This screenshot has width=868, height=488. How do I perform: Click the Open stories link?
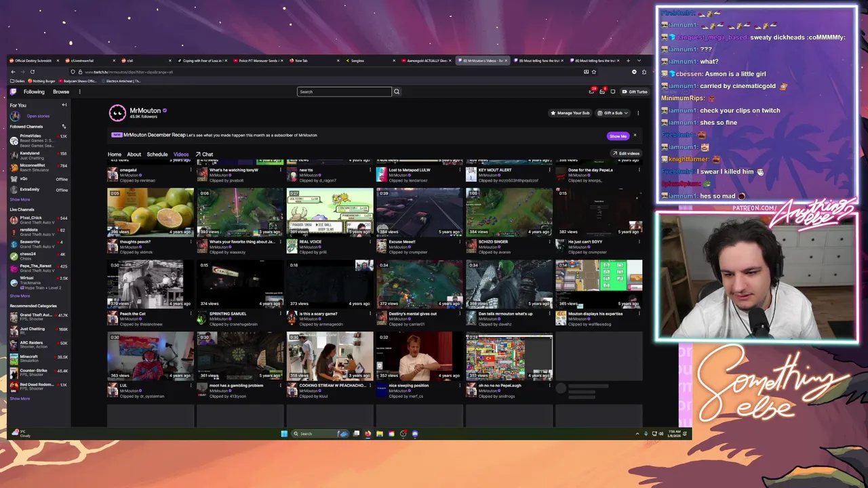[38, 116]
